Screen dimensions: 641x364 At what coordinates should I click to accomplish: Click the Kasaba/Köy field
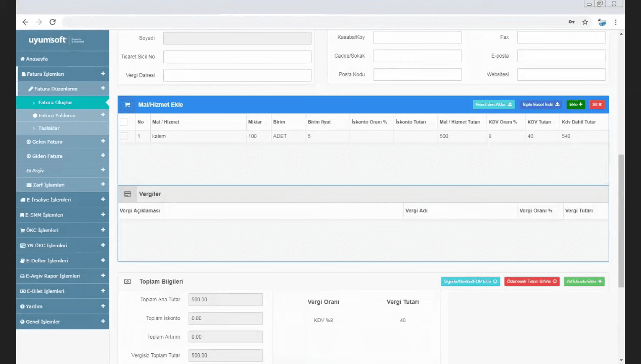click(417, 37)
